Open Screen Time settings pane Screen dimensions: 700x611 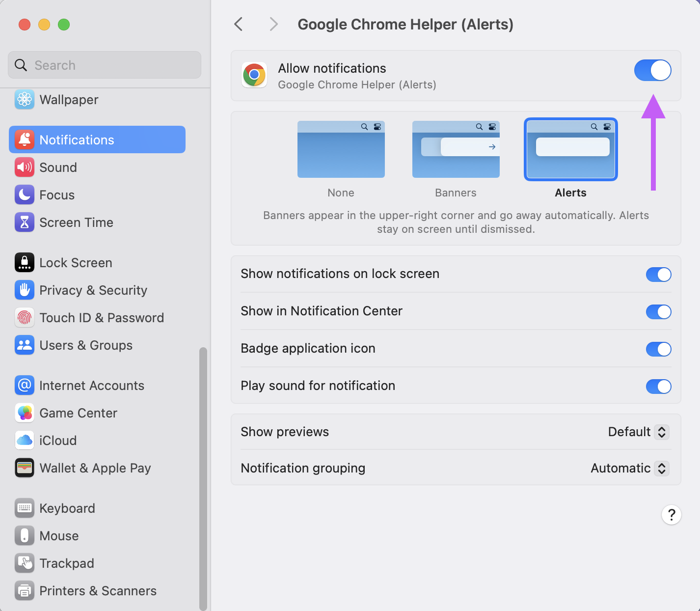tap(97, 222)
